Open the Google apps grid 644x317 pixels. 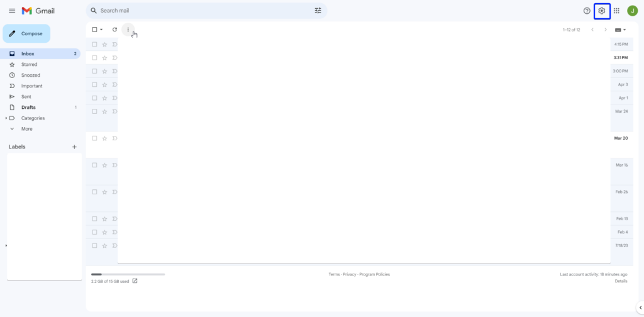coord(616,11)
